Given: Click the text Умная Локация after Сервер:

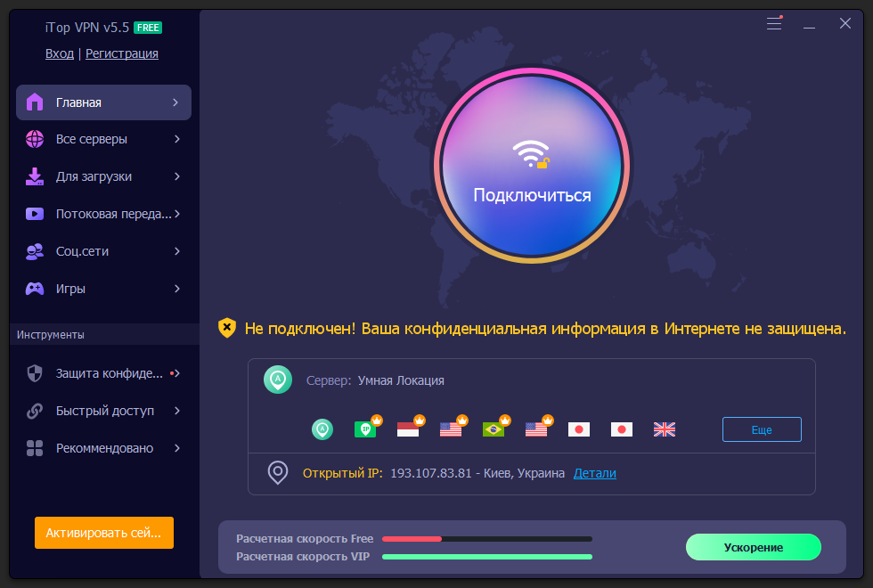Looking at the screenshot, I should click(x=401, y=380).
